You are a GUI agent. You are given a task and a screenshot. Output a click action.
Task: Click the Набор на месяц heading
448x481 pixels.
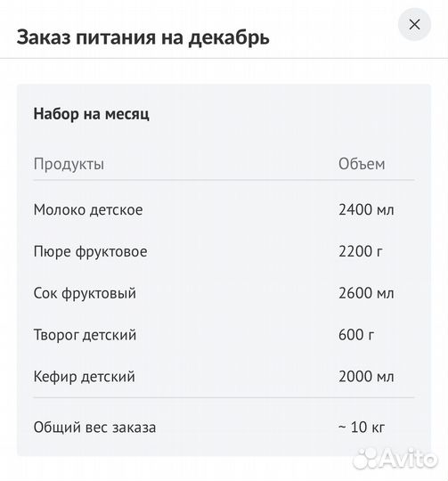(92, 114)
